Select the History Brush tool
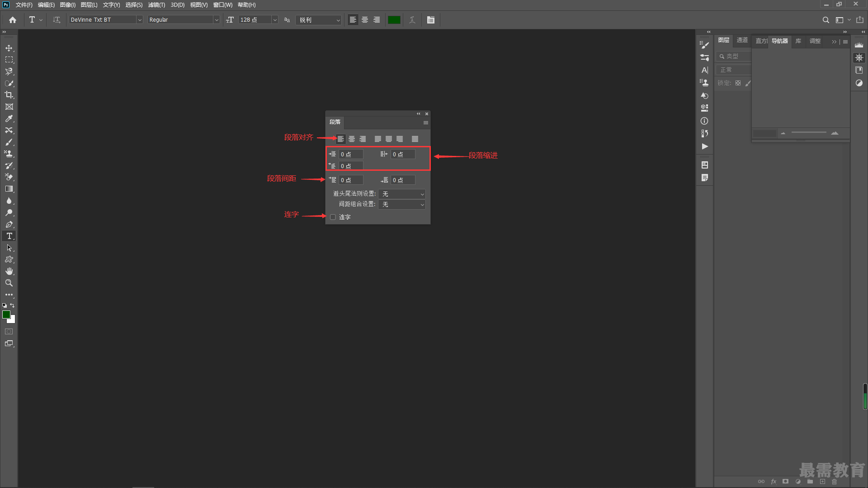Image resolution: width=868 pixels, height=488 pixels. click(9, 165)
